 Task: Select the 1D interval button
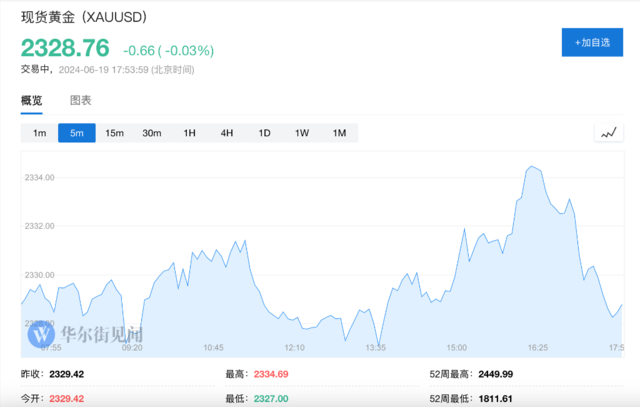(x=264, y=133)
